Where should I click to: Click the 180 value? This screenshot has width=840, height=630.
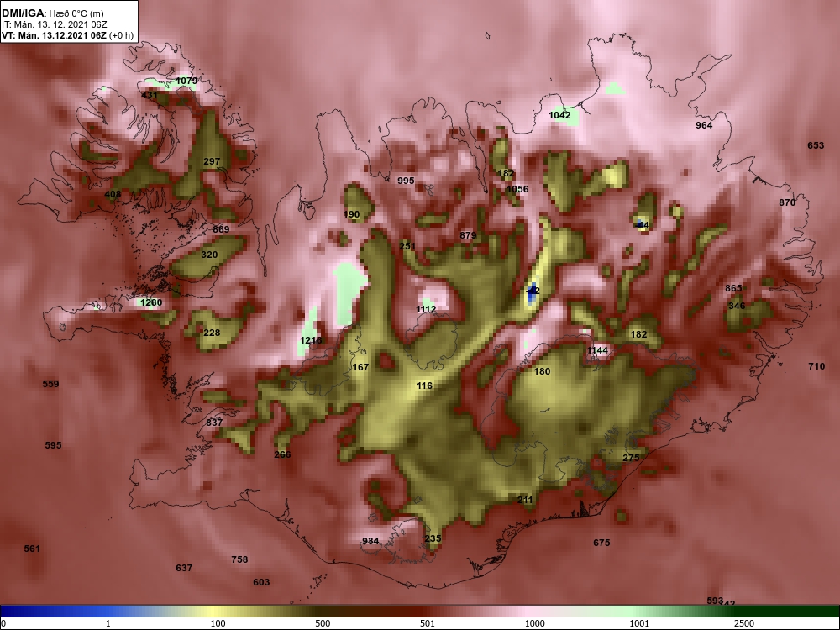[542, 371]
